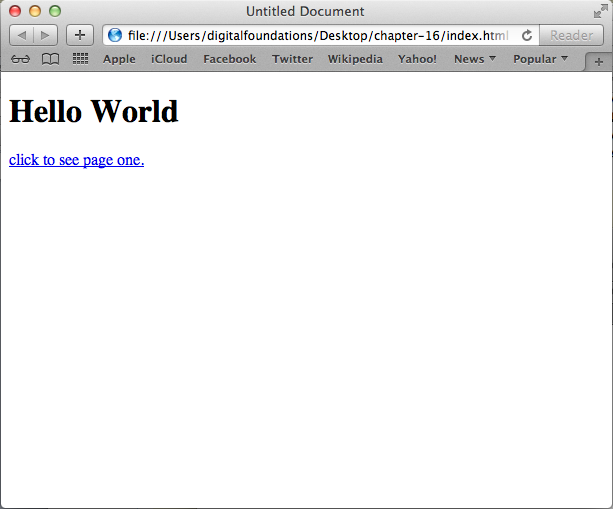Image resolution: width=613 pixels, height=509 pixels.
Task: Open the Apple bookmark
Action: click(x=119, y=59)
